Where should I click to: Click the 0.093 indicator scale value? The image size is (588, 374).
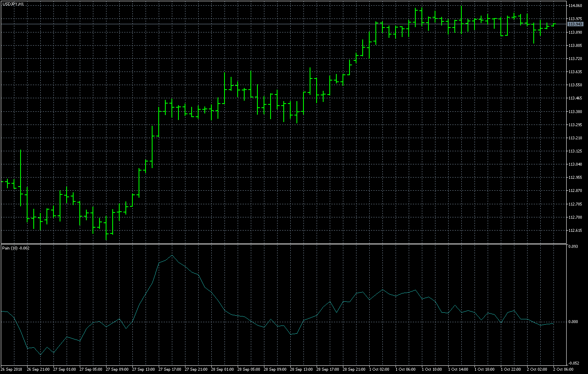(573, 247)
